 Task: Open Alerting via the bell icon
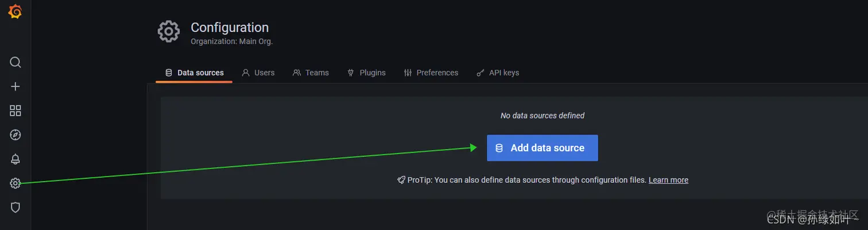15,159
